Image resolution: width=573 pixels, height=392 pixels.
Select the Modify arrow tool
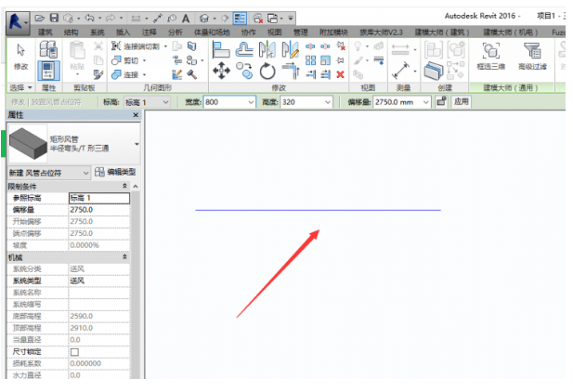(x=20, y=56)
